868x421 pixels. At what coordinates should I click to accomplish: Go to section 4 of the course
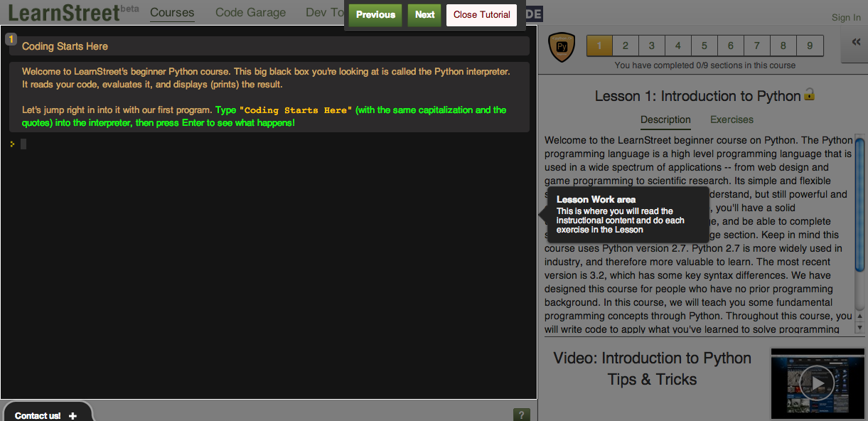coord(678,46)
